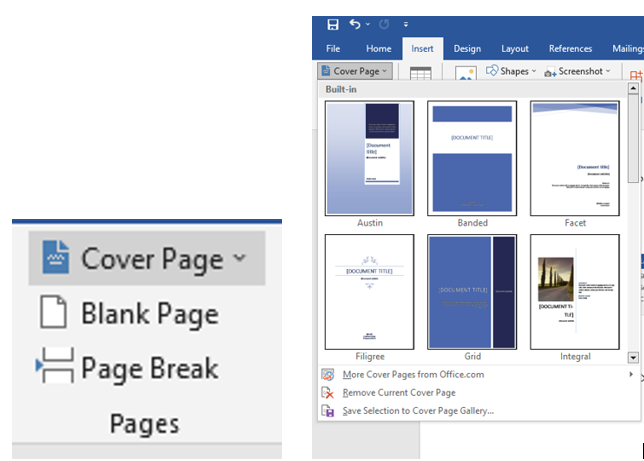This screenshot has width=644, height=461.
Task: Click the Blank Page button
Action: point(129,313)
